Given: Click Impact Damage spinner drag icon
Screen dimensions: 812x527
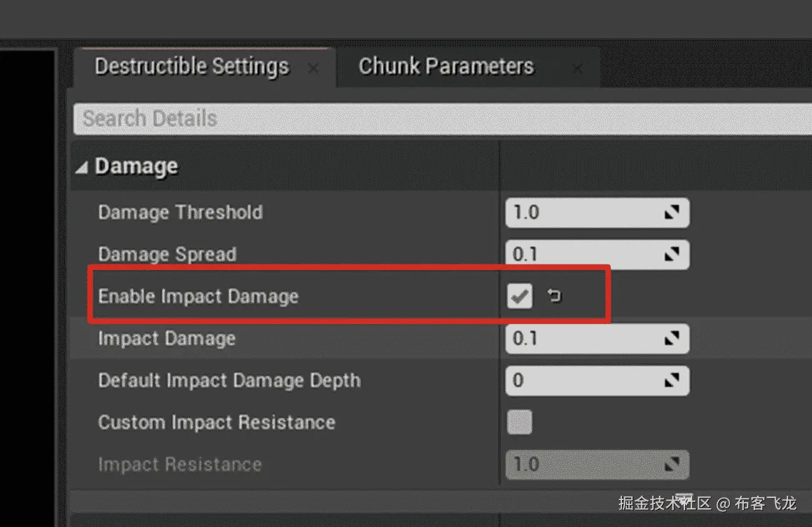Looking at the screenshot, I should [x=671, y=339].
